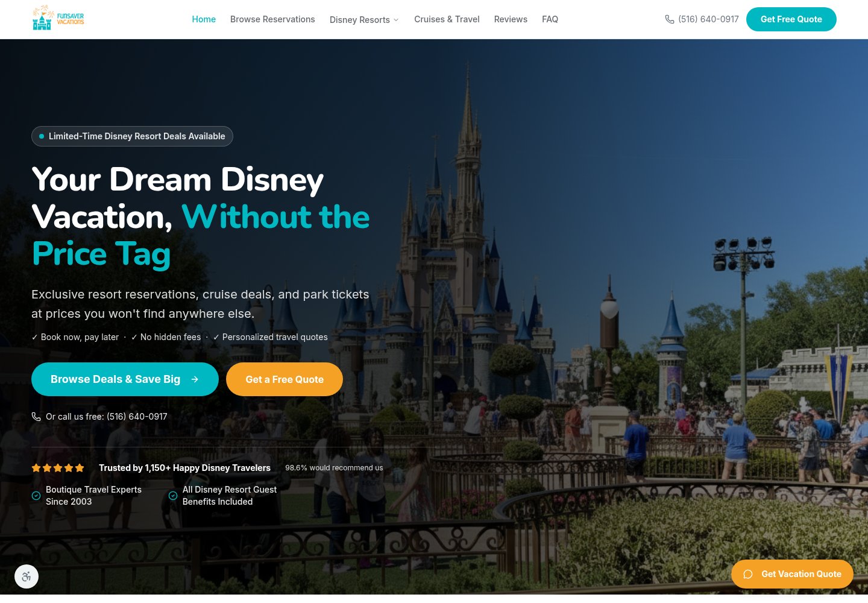This screenshot has height=603, width=868.
Task: Click the phone icon in the header
Action: point(670,19)
